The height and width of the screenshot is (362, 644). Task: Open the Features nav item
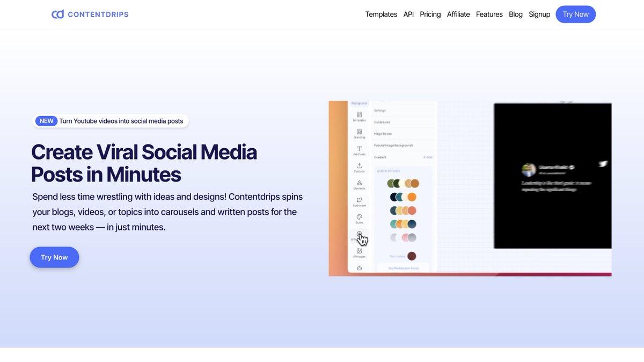click(489, 15)
